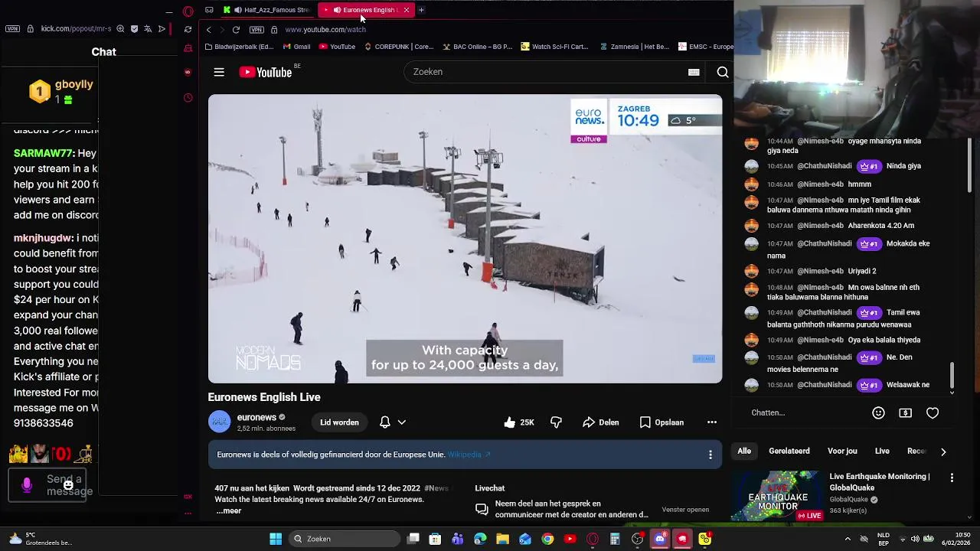Image resolution: width=980 pixels, height=551 pixels.
Task: Click the translate icon in the kick.com address bar
Action: click(148, 29)
